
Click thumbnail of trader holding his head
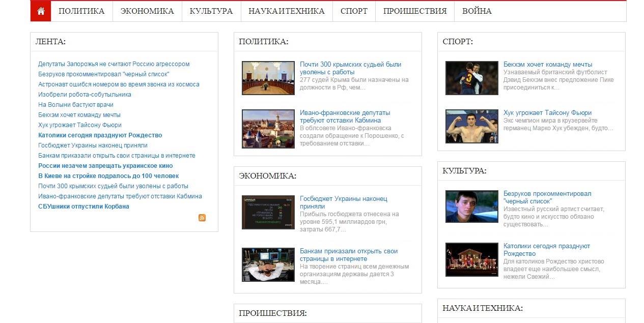pyautogui.click(x=268, y=265)
